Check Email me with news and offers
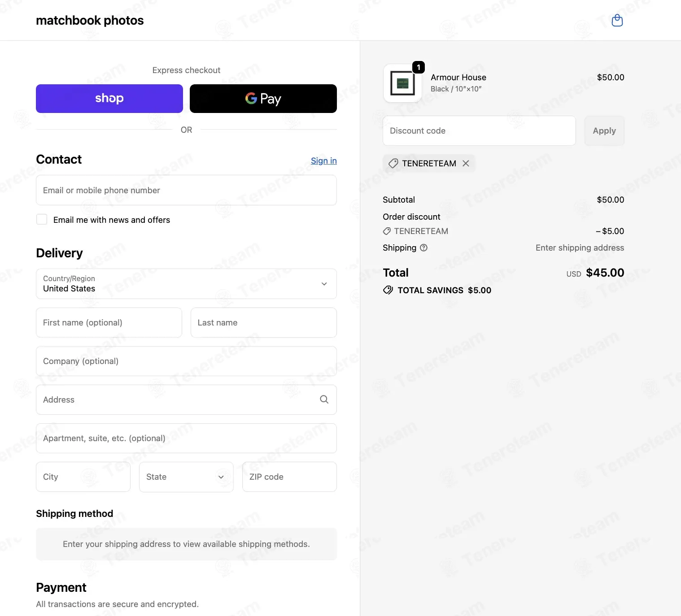Image resolution: width=681 pixels, height=616 pixels. click(42, 219)
